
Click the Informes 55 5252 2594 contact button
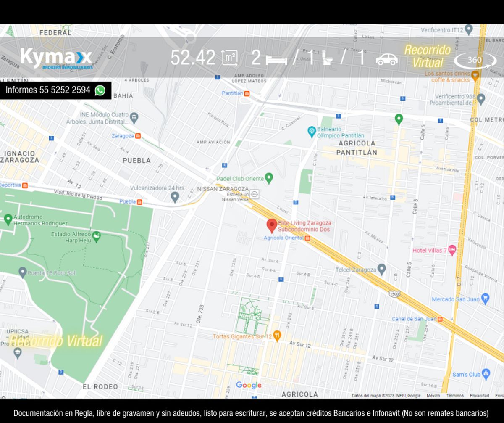click(55, 90)
